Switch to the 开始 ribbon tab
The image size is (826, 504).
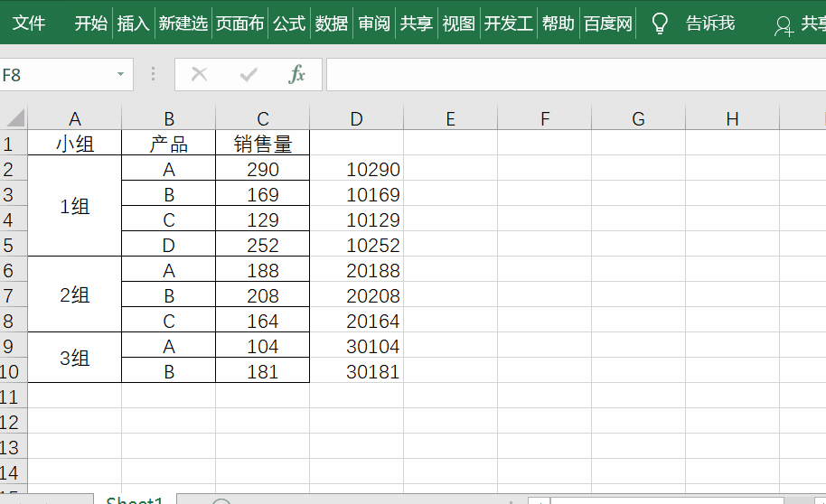point(90,23)
